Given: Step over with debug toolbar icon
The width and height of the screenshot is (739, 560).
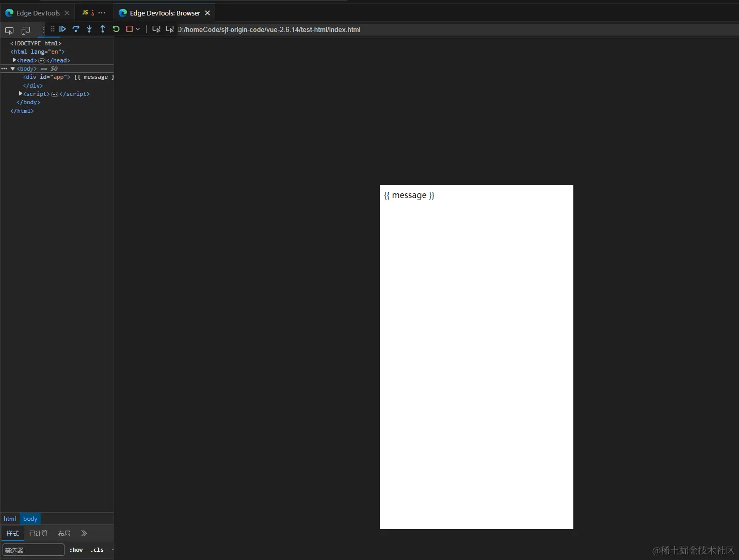Looking at the screenshot, I should [76, 29].
